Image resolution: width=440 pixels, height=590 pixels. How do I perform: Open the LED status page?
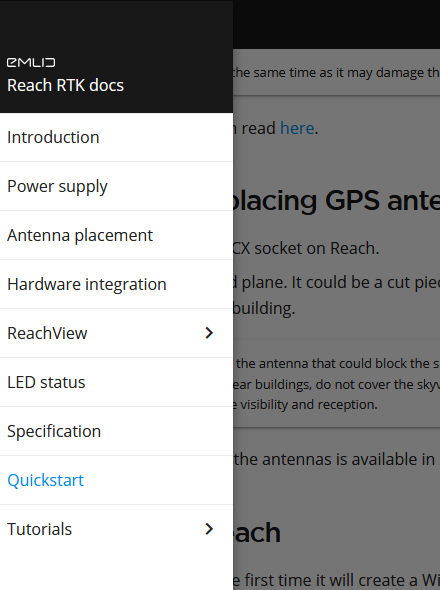pos(116,382)
